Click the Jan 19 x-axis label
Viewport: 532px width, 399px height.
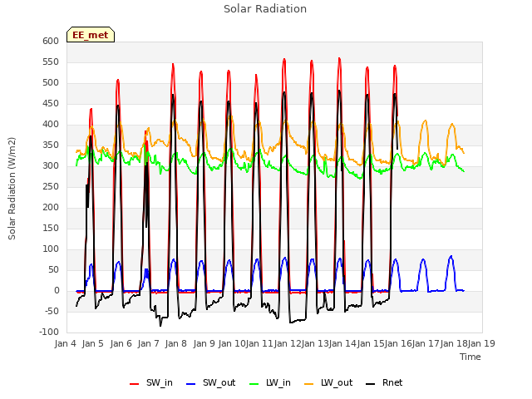481,343
